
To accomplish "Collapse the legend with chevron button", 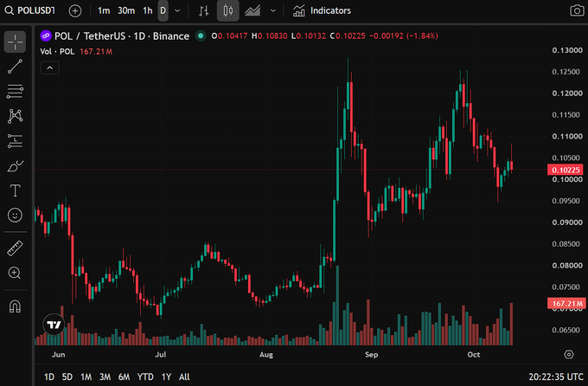I will [x=49, y=68].
